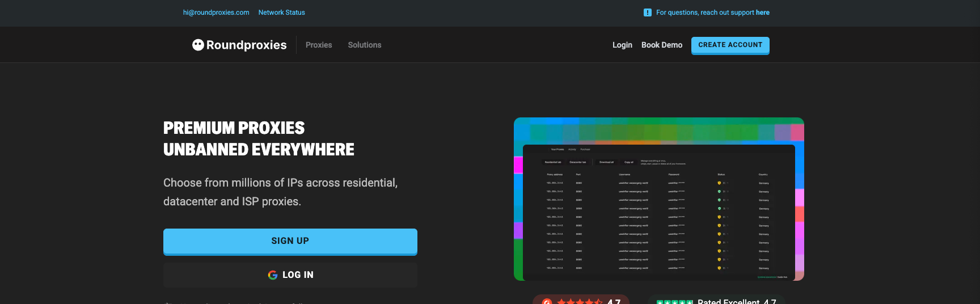Click the Roundproxies brand name text
Screen dimensions: 980x304
tap(247, 45)
